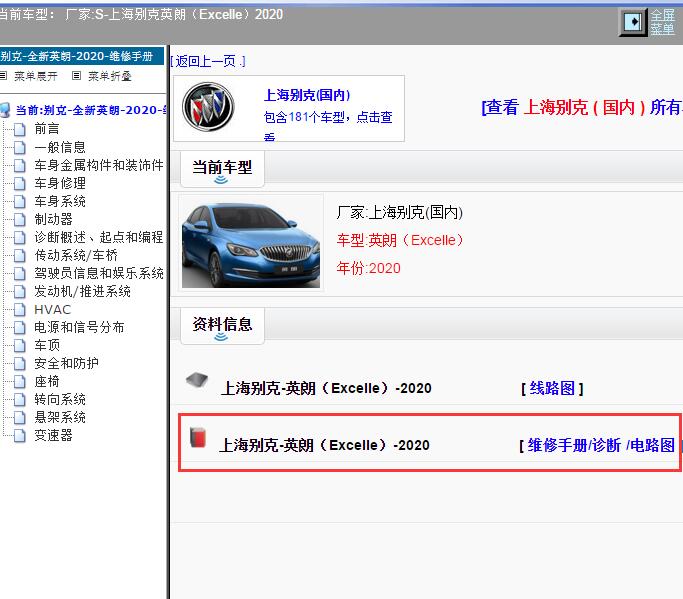The width and height of the screenshot is (683, 599).
Task: Open the 线路图 link
Action: coord(552,388)
